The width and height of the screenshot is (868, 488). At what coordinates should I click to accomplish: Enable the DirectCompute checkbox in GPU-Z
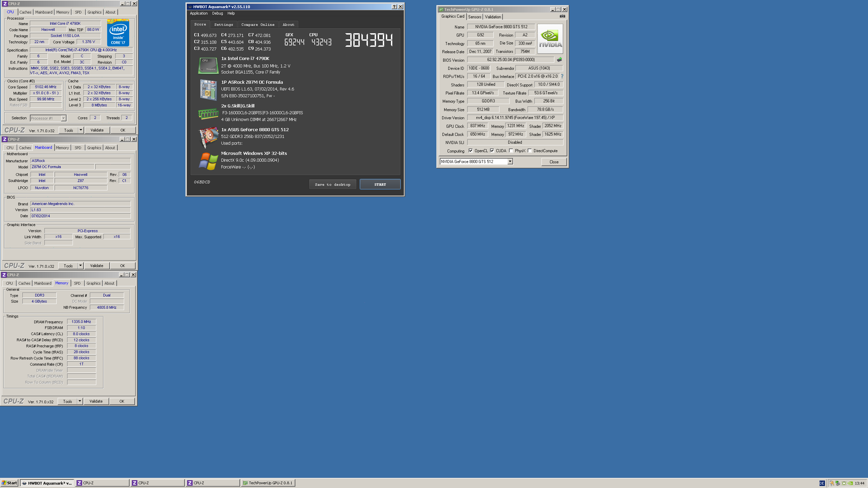(x=530, y=151)
